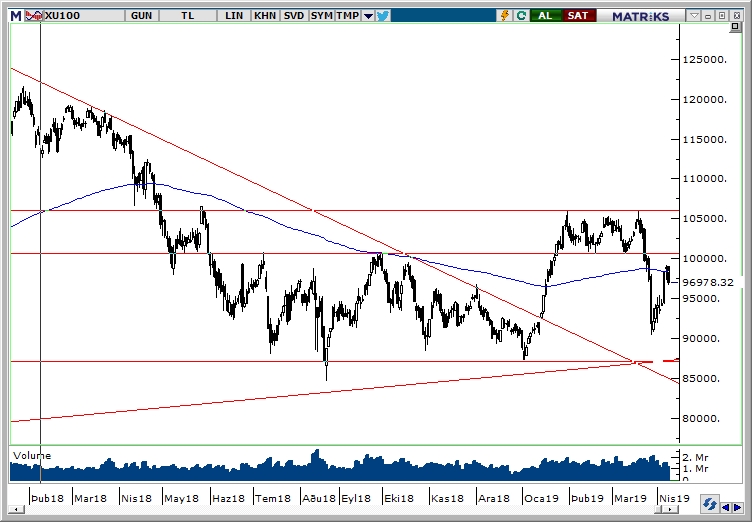Click the small square button above price axis
The height and width of the screenshot is (522, 752).
[x=735, y=28]
